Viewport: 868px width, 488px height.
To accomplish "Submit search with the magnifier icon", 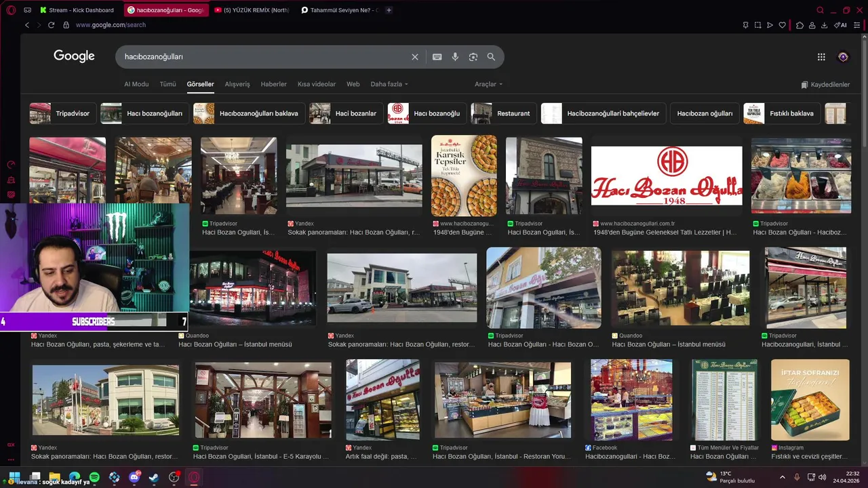I will (x=491, y=57).
